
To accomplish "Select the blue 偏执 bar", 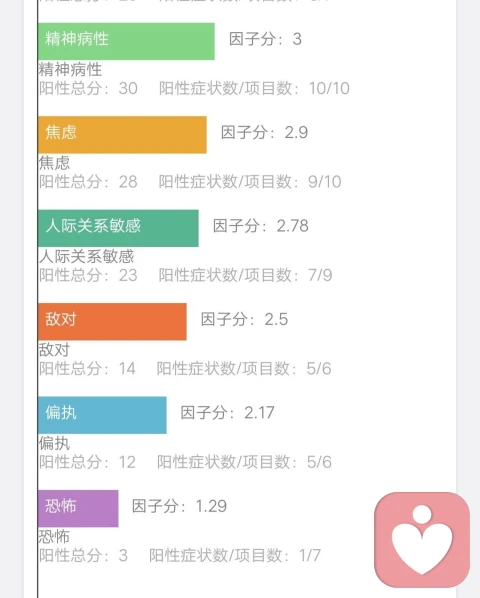I will point(102,415).
